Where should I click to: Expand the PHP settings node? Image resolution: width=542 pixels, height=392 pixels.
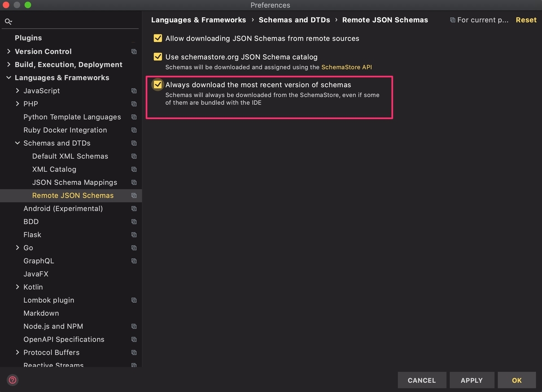18,104
